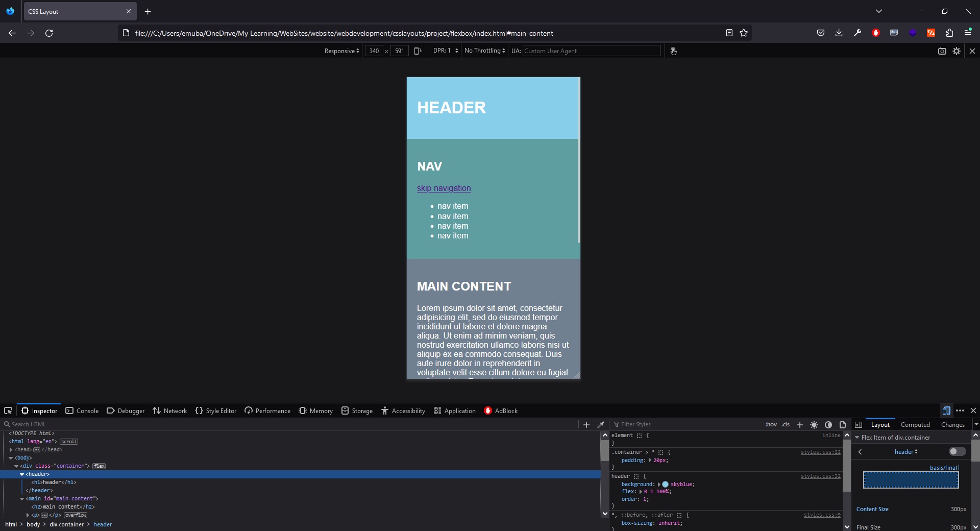980x531 pixels.
Task: Click the skyblue color swatch
Action: [665, 484]
